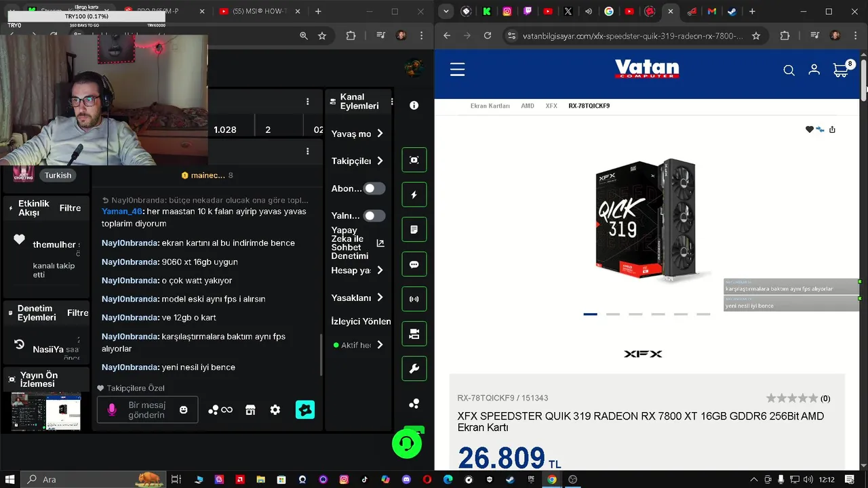This screenshot has width=868, height=488.
Task: Click the camera stream sidebar icon
Action: point(414,334)
